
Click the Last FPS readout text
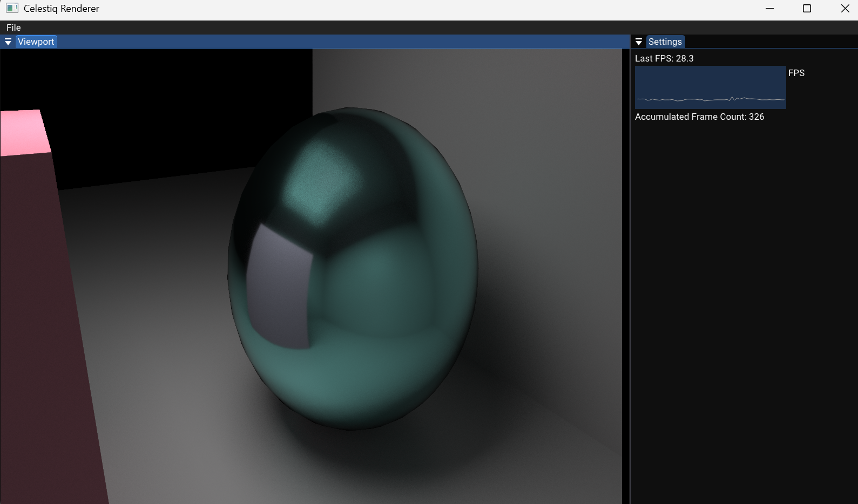tap(664, 58)
